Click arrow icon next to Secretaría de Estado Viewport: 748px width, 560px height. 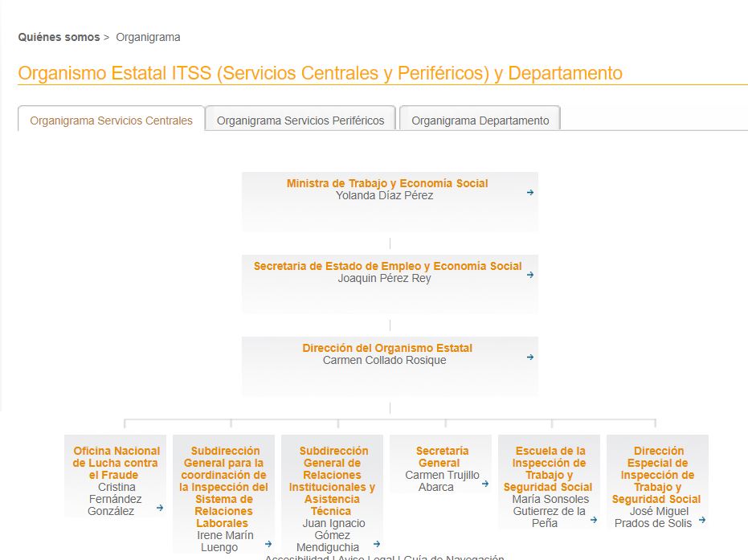click(x=530, y=275)
